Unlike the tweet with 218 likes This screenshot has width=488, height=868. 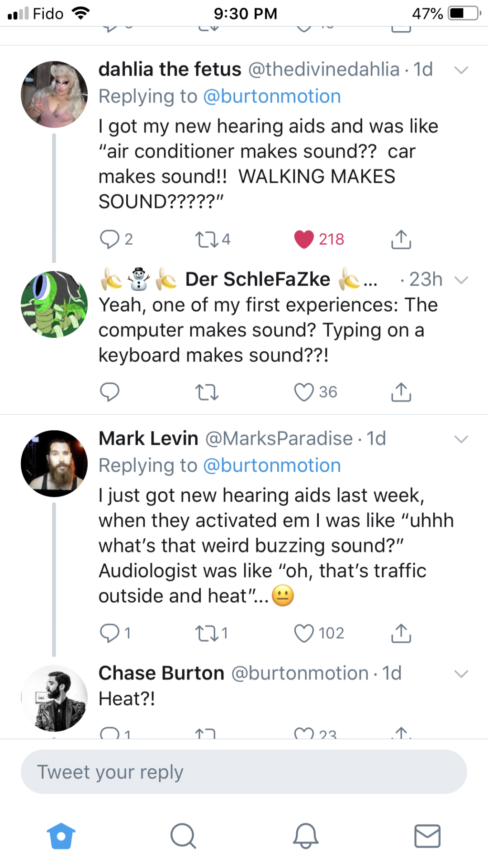click(x=304, y=239)
